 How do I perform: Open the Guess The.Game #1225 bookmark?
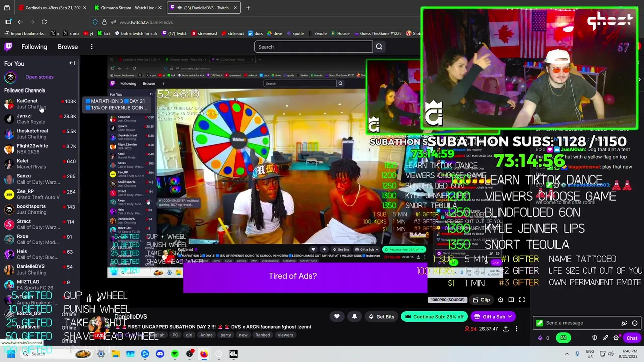377,34
